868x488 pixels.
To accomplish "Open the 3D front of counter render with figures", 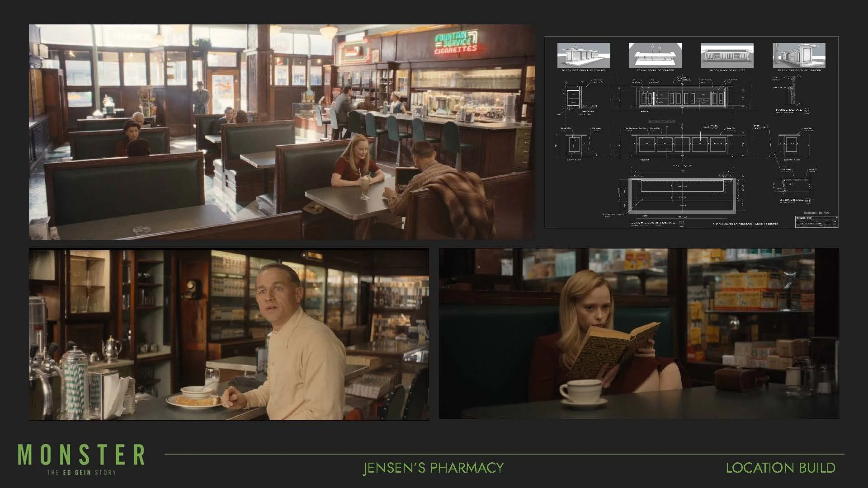I will click(655, 56).
